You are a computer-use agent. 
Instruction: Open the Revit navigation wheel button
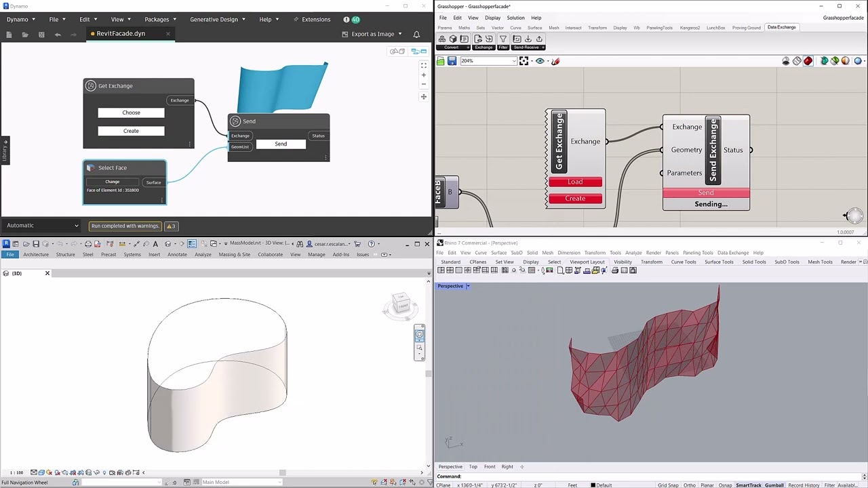click(420, 333)
